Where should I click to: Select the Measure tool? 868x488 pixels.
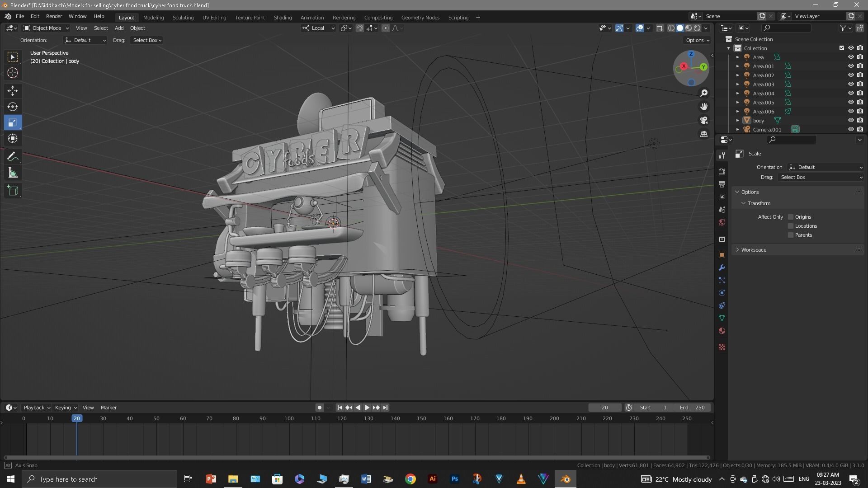13,173
